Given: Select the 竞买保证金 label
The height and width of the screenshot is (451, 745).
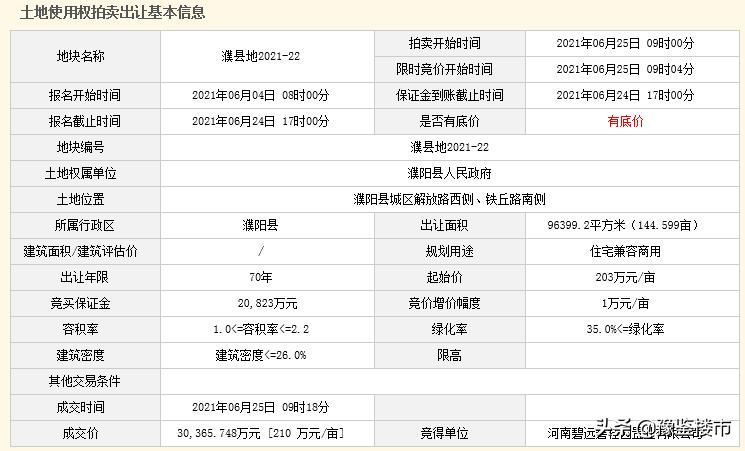Looking at the screenshot, I should click(80, 303).
